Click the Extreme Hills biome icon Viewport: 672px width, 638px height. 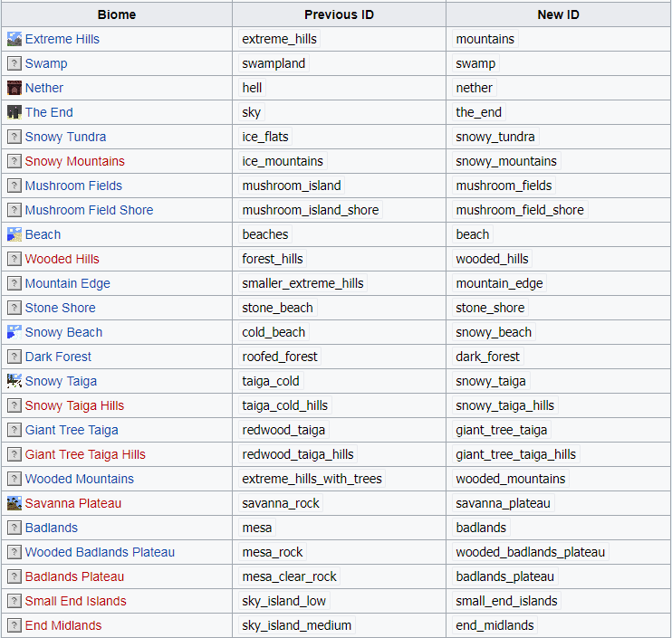[14, 39]
